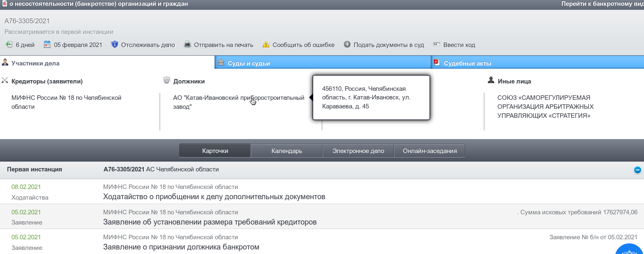Open the Суды и судьи tab
The width and height of the screenshot is (644, 254).
249,63
